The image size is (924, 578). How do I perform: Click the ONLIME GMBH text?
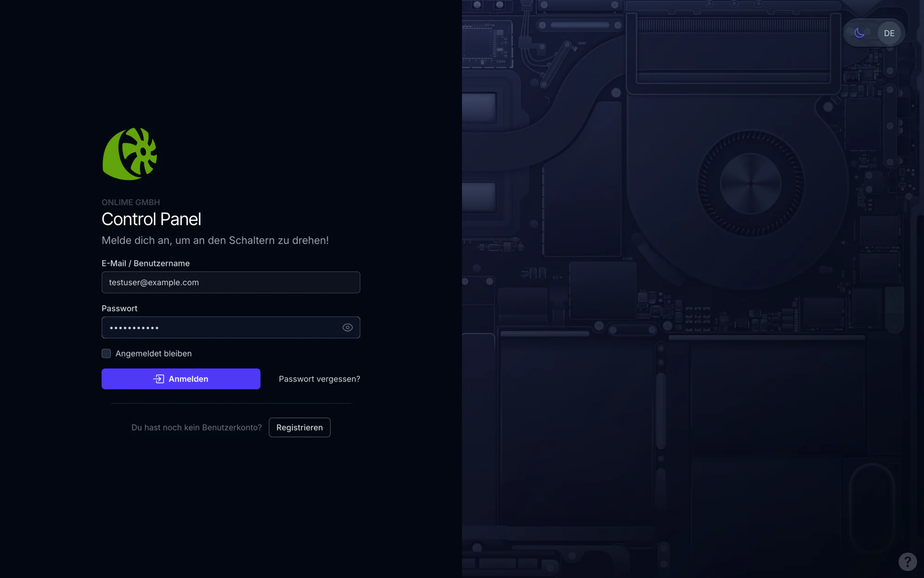[131, 202]
